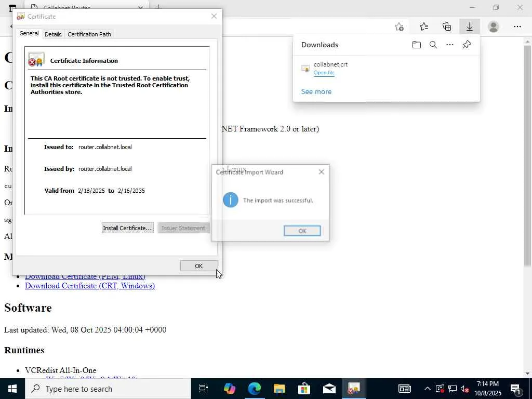Open News and interests taskbar icon

coord(404,389)
